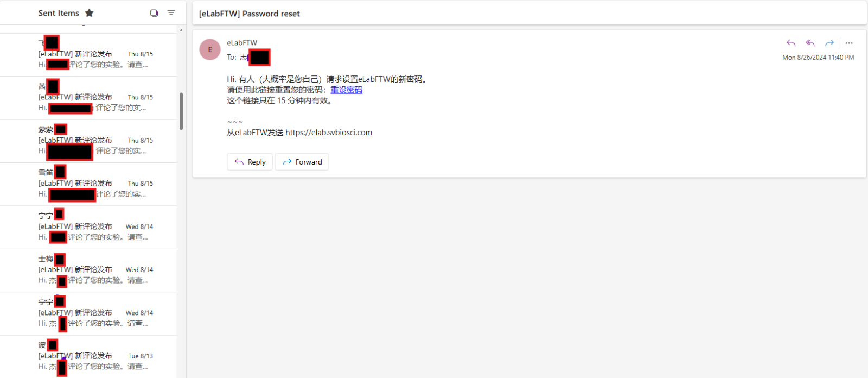Click the message list scrollbar thumb
Viewport: 868px width, 378px height.
[x=181, y=111]
